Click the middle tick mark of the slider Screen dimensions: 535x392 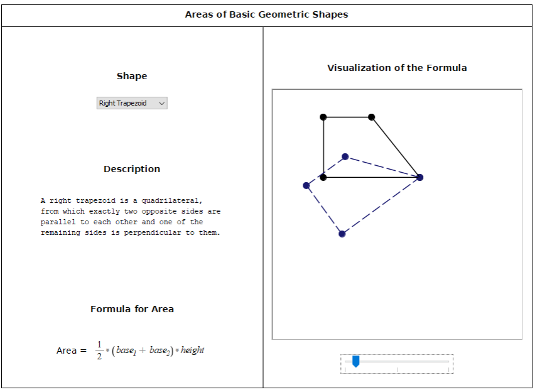pos(397,369)
